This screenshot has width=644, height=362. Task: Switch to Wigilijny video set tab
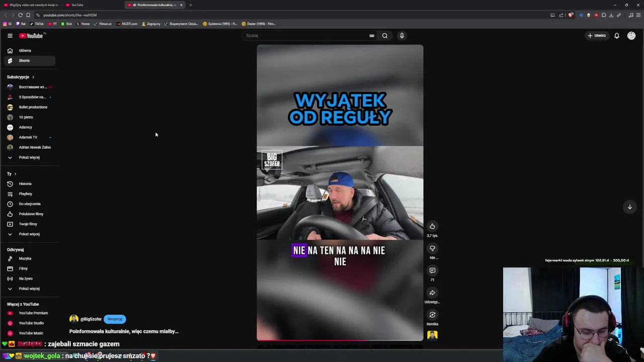(31, 5)
